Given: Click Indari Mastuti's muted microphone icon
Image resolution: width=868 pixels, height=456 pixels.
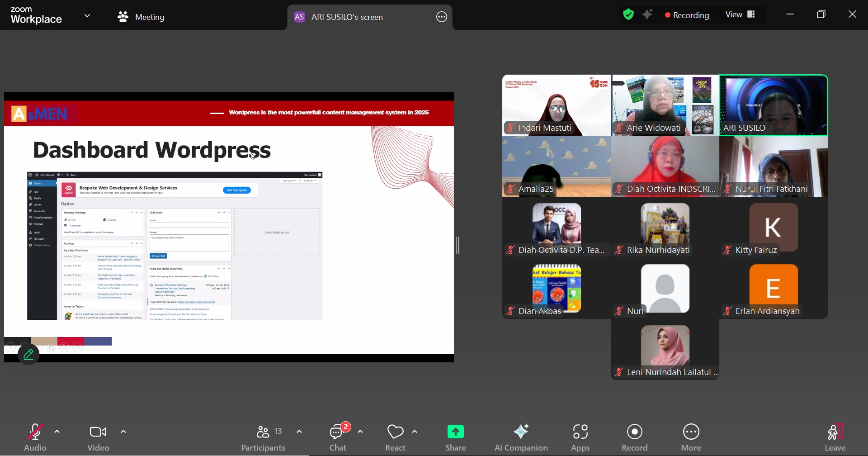Looking at the screenshot, I should pos(510,128).
